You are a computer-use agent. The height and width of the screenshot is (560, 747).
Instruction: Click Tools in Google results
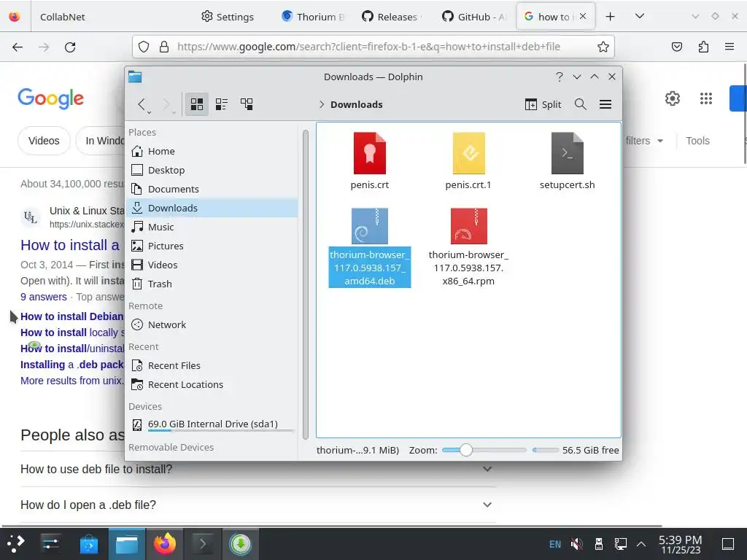[x=697, y=141]
